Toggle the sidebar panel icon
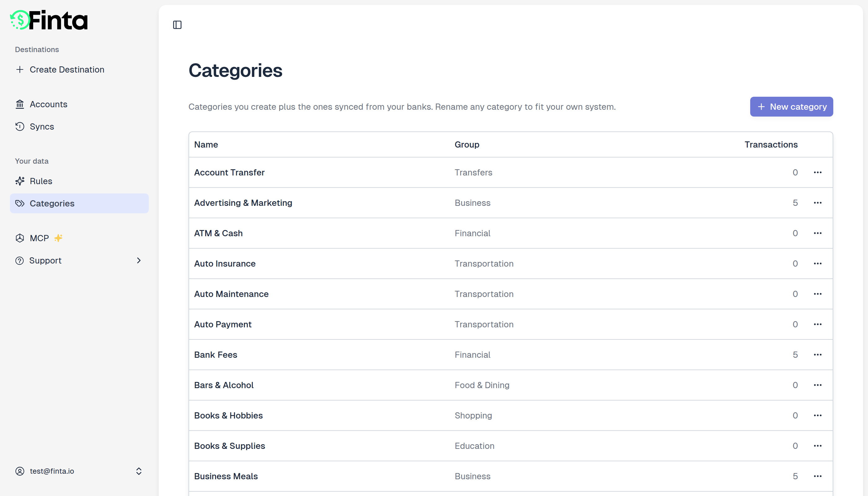This screenshot has width=868, height=496. pos(177,25)
